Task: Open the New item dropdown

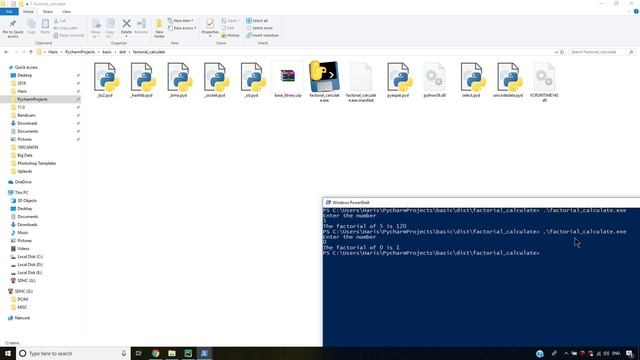Action: (x=181, y=20)
